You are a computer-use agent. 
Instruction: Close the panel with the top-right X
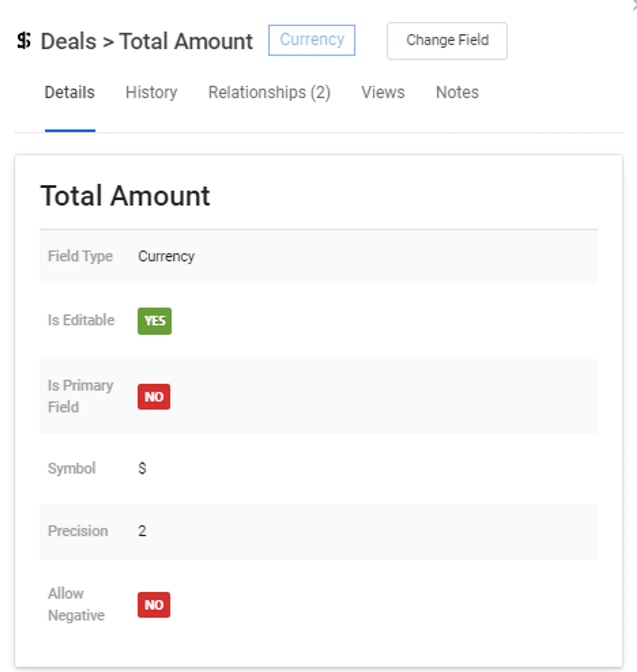pos(634,5)
